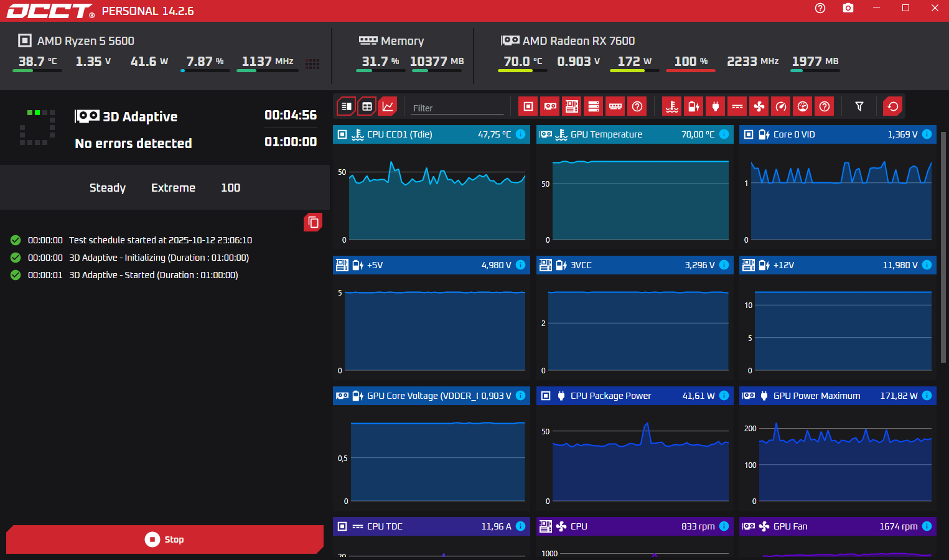
Task: Open the funnel filter options
Action: tap(859, 106)
